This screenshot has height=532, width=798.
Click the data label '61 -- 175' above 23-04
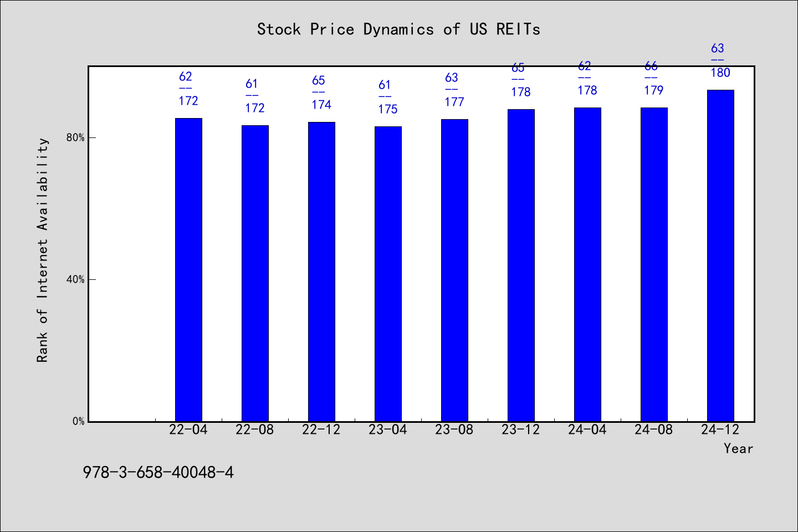[388, 97]
